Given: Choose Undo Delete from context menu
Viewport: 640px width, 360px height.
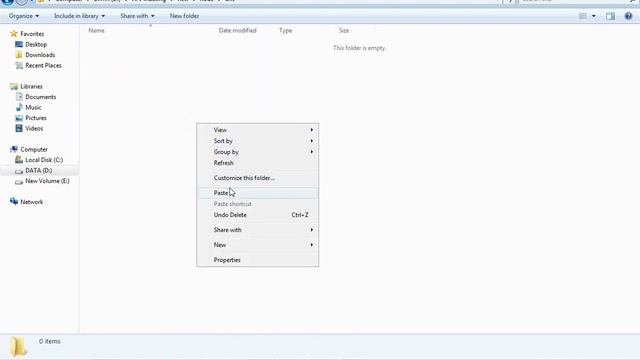Looking at the screenshot, I should pyautogui.click(x=258, y=215).
